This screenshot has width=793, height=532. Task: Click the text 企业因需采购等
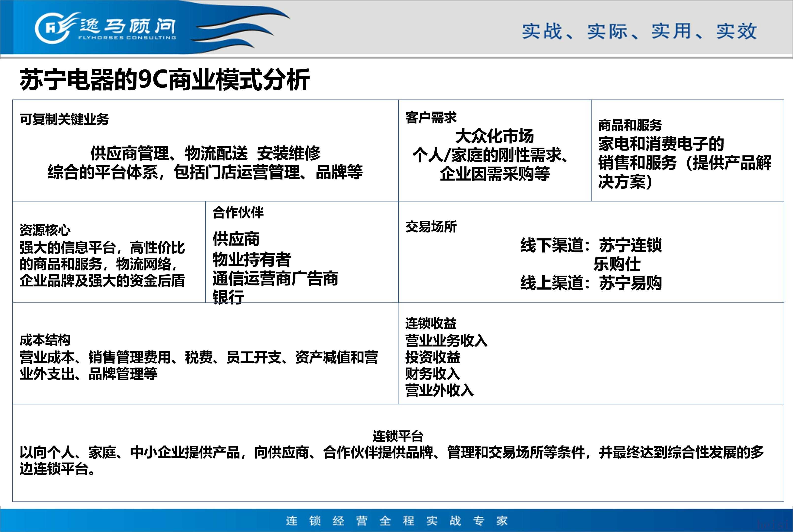tap(495, 174)
